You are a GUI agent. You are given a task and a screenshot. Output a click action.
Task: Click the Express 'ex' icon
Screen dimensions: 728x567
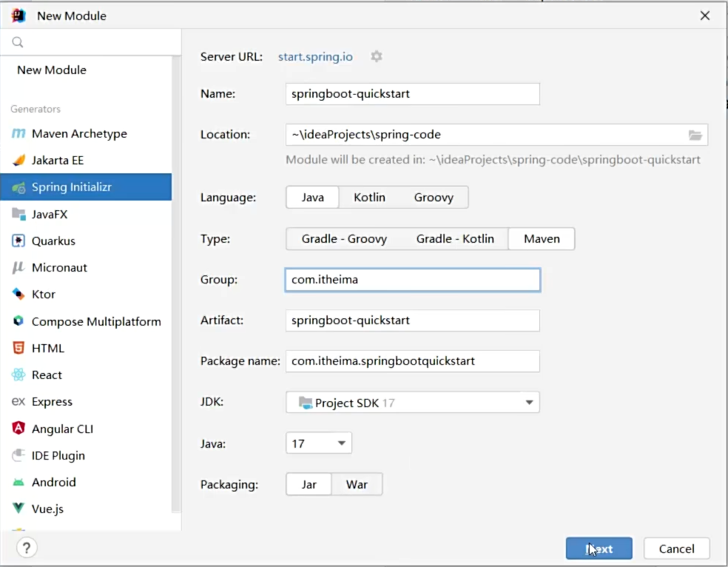tap(18, 401)
